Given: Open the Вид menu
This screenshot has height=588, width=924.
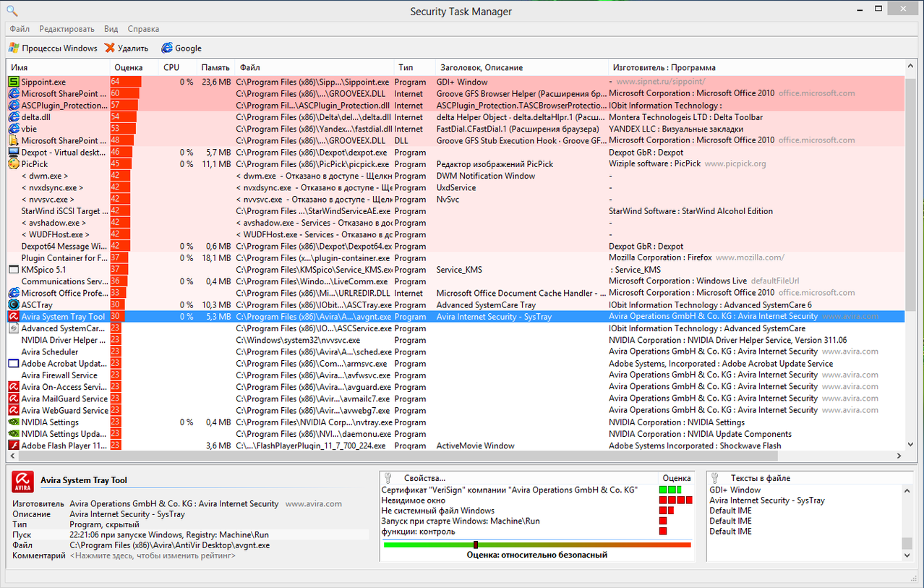Looking at the screenshot, I should tap(110, 29).
